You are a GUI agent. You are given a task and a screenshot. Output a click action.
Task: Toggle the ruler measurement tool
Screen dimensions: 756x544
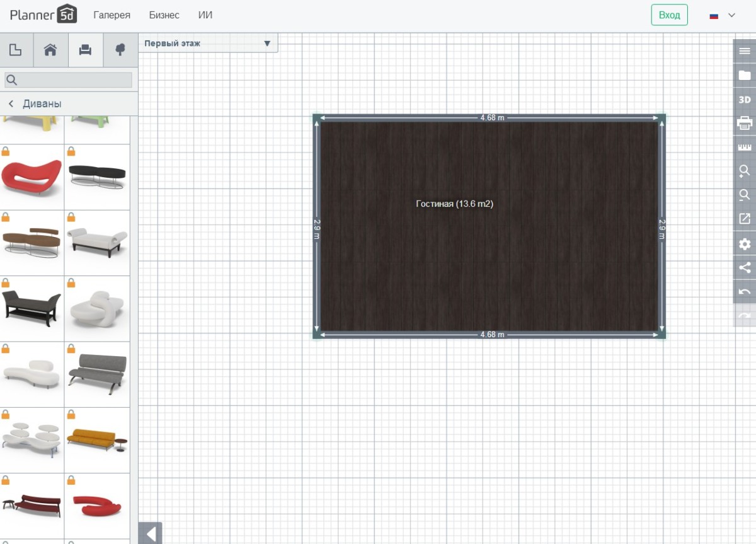point(745,148)
